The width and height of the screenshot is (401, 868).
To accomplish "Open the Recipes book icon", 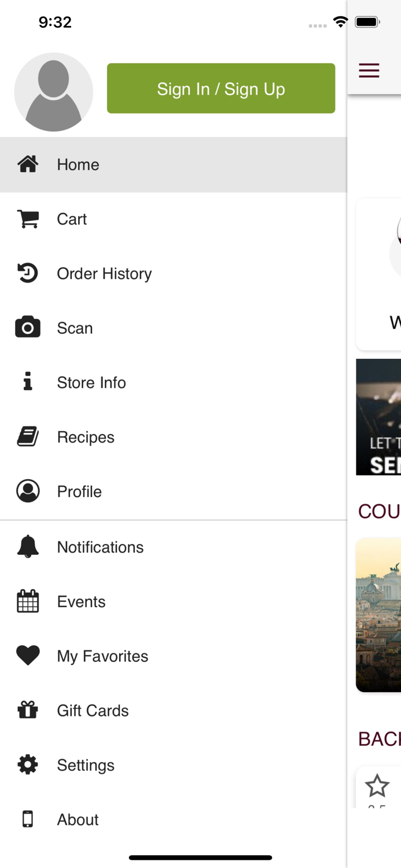I will coord(28,437).
